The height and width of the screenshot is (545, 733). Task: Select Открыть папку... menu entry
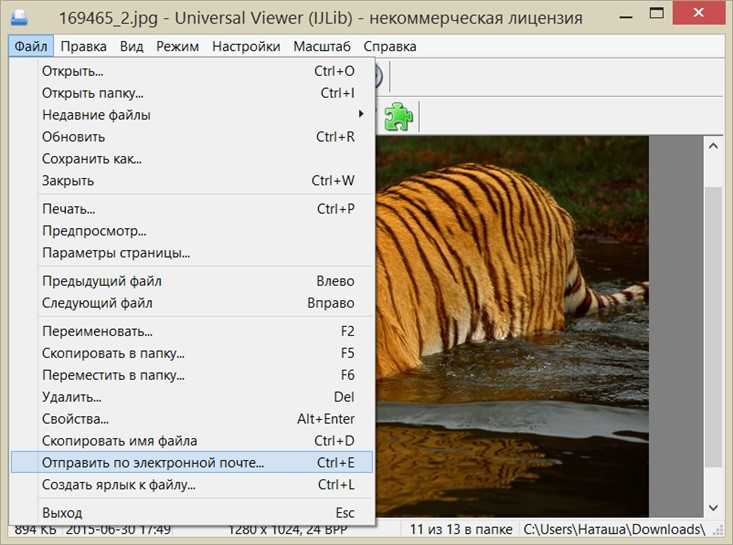(x=192, y=93)
